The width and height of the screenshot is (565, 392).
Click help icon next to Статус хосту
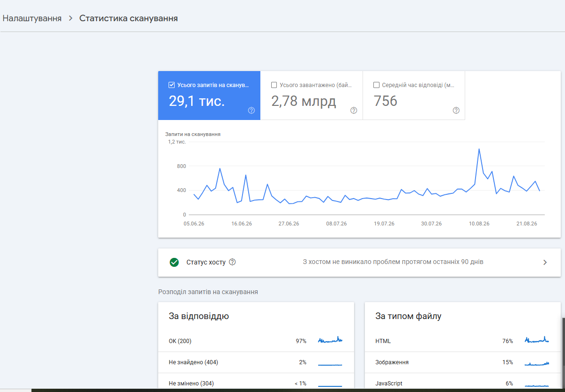[232, 262]
